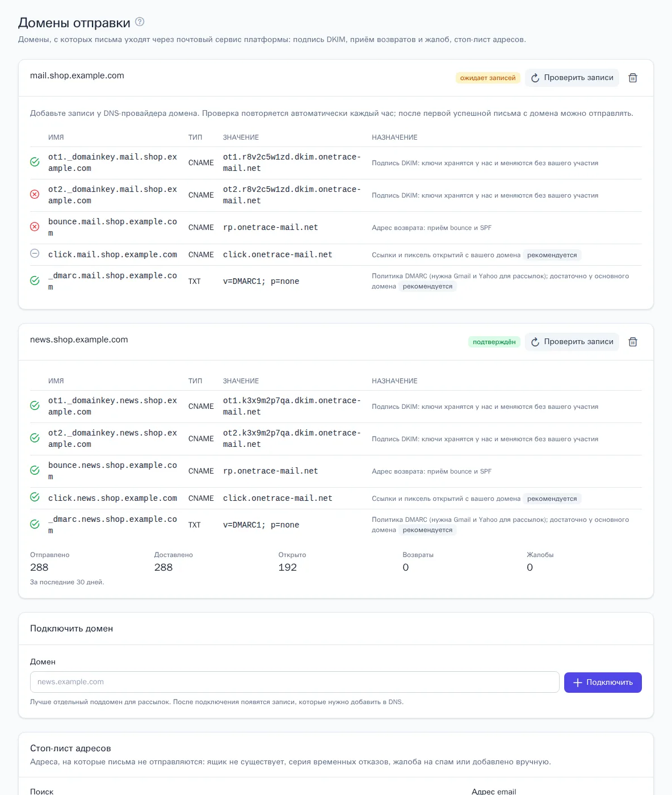Select value ot1.r8v2c5w1zd.dkim.onetrace-mail.net
This screenshot has height=795, width=672.
tap(292, 162)
